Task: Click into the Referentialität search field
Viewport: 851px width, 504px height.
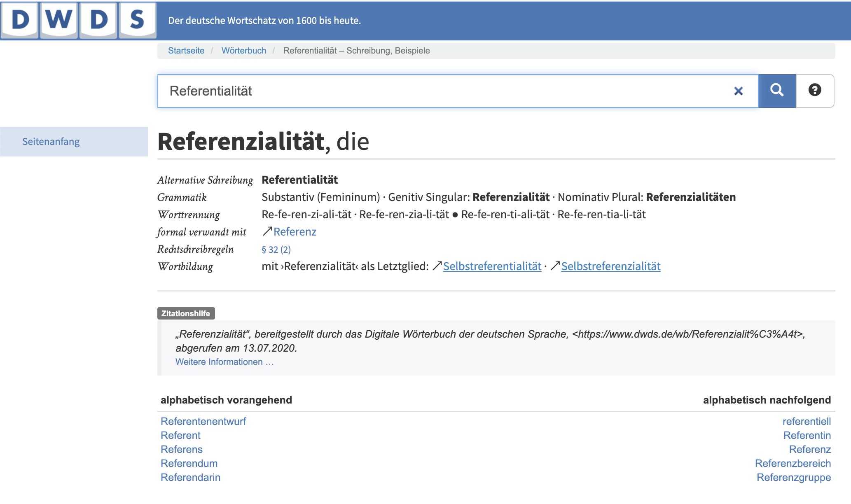Action: [x=412, y=91]
